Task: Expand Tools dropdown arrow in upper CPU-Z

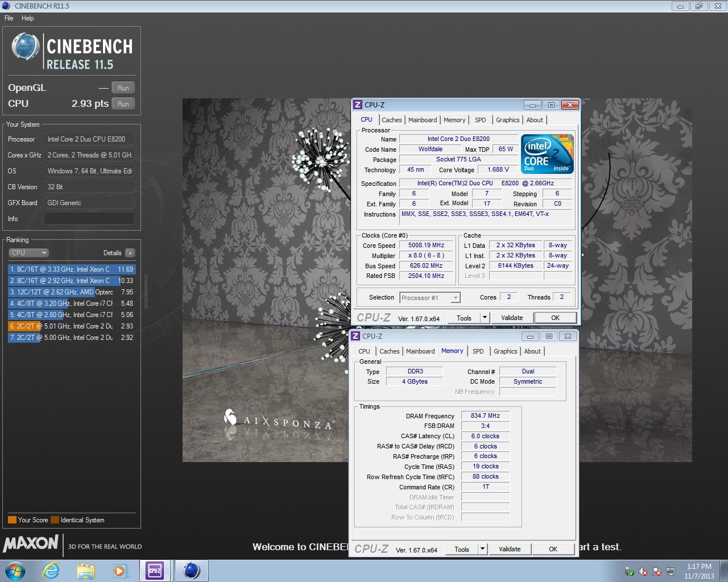Action: pos(485,318)
